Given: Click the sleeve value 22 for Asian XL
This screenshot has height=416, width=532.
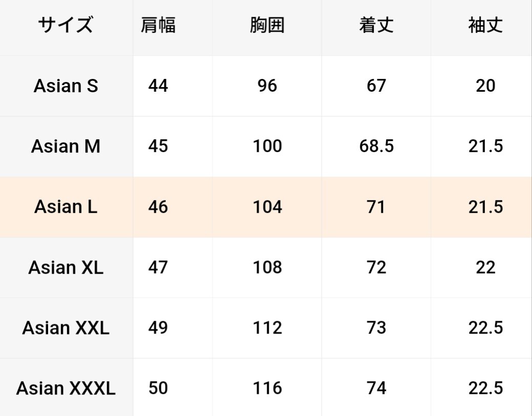Looking at the screenshot, I should tap(485, 267).
